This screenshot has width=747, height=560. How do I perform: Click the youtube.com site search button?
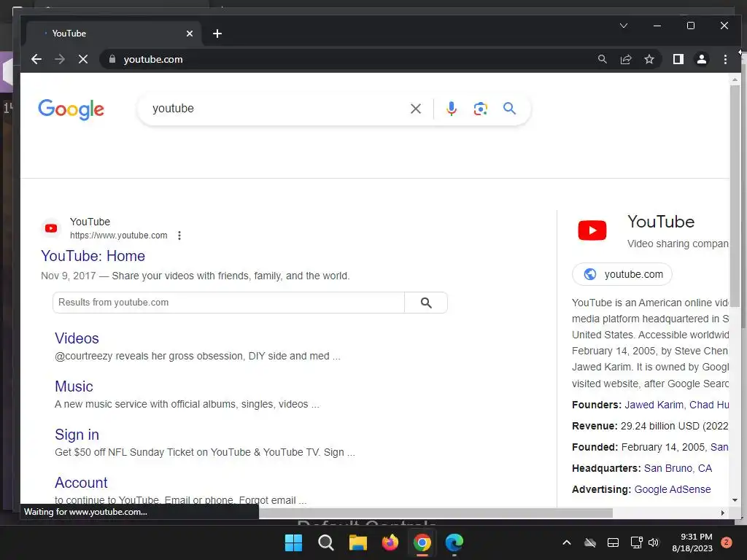(426, 303)
